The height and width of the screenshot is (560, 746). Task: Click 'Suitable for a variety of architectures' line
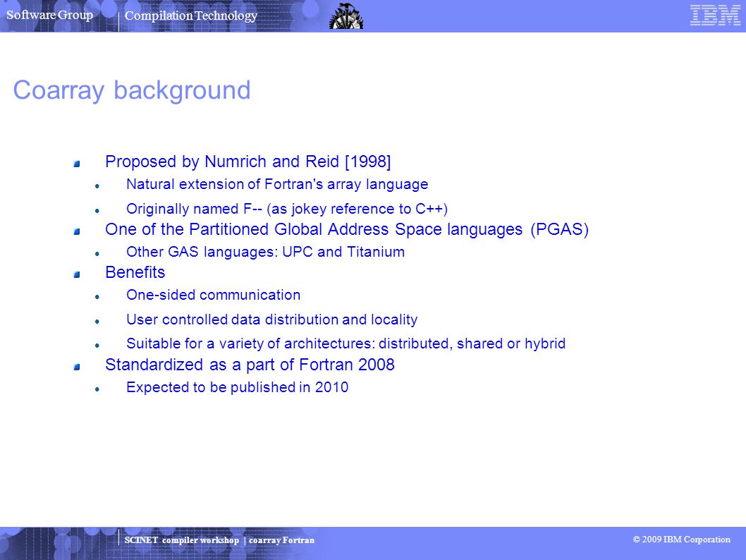(346, 343)
